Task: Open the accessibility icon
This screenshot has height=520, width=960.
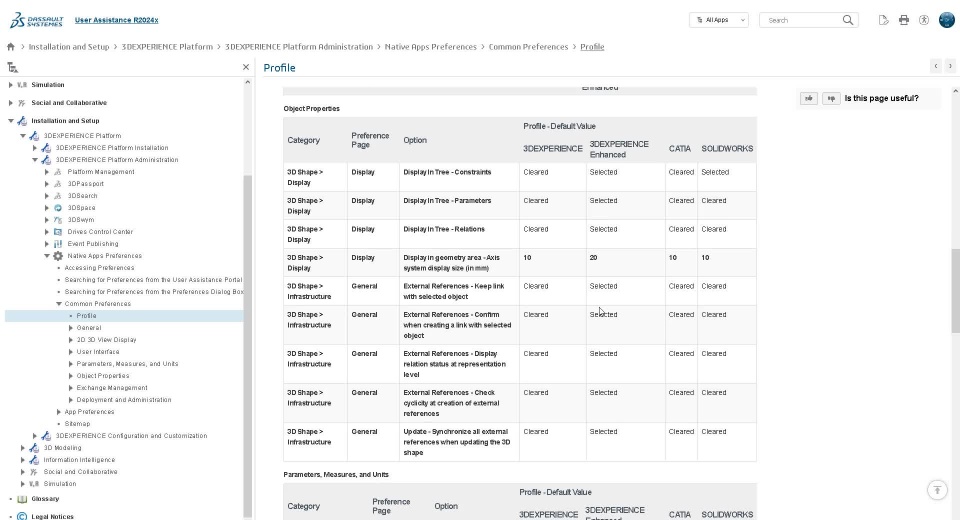Action: click(x=924, y=20)
